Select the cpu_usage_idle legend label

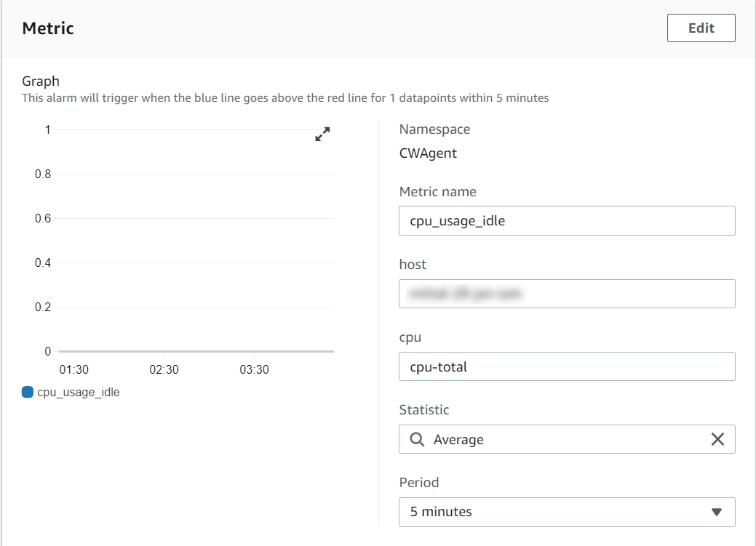(78, 392)
